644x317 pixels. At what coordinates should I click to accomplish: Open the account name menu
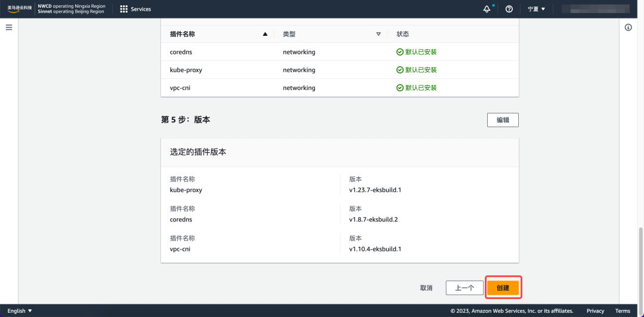tap(596, 9)
